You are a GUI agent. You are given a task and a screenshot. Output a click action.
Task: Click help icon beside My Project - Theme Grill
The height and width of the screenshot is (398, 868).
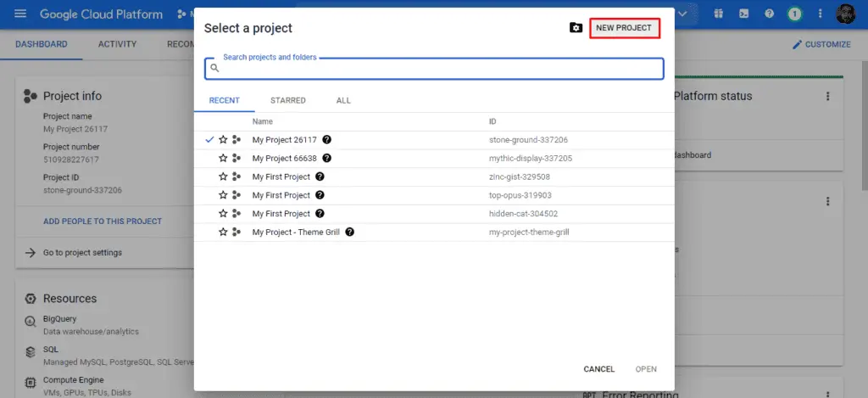click(350, 232)
